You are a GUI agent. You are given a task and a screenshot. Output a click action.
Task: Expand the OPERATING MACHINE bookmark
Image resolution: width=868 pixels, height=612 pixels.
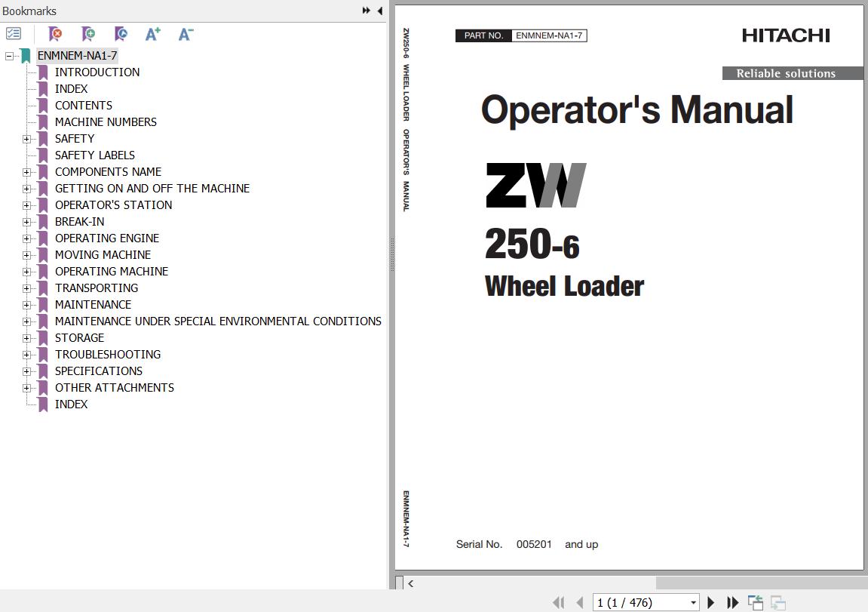click(x=26, y=272)
